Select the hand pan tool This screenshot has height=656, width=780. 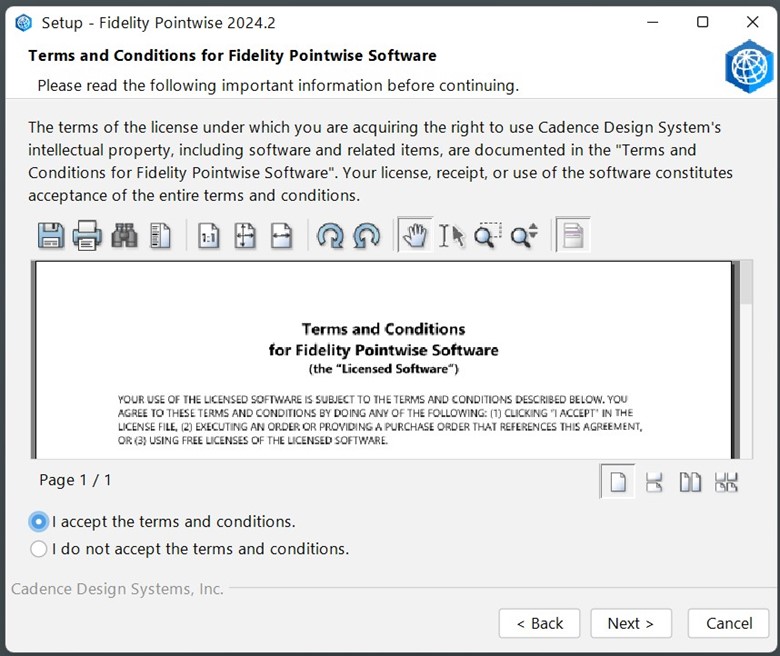point(415,235)
